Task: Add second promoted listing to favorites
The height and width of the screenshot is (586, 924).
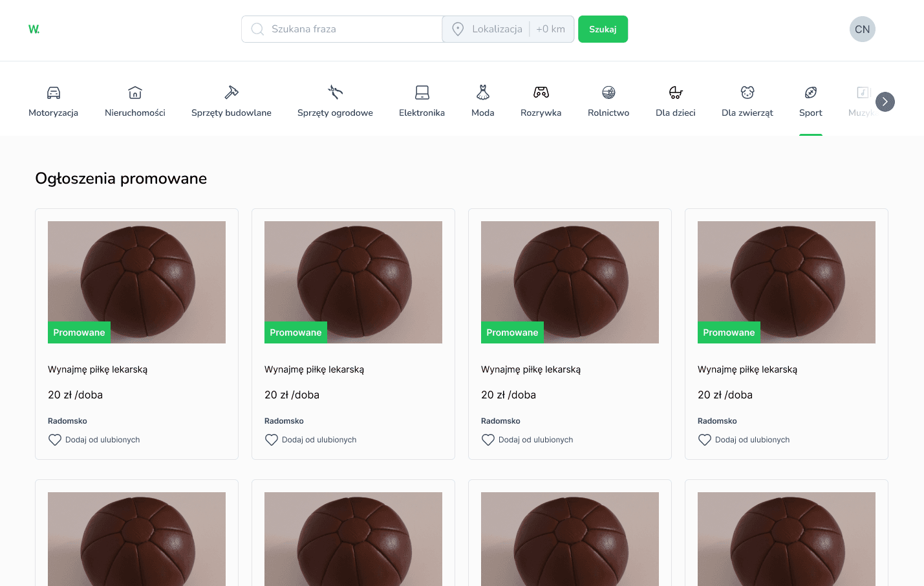Action: point(272,440)
